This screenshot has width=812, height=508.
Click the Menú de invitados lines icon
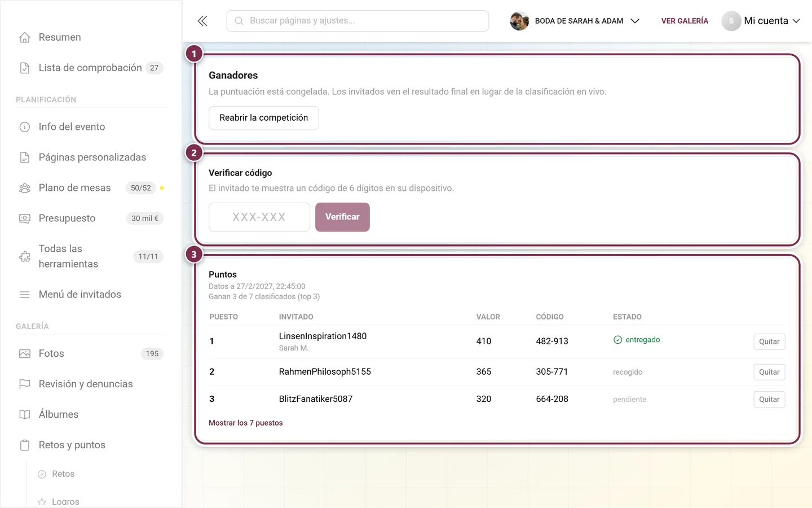[x=25, y=295]
